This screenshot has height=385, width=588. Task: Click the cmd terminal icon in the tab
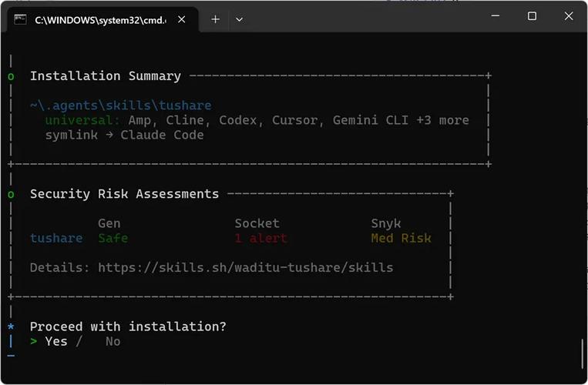click(20, 19)
